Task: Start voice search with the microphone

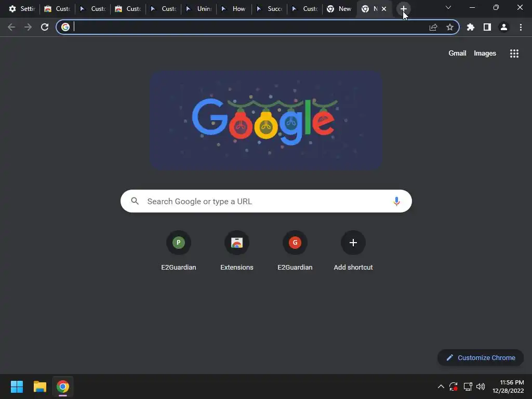Action: (x=396, y=201)
